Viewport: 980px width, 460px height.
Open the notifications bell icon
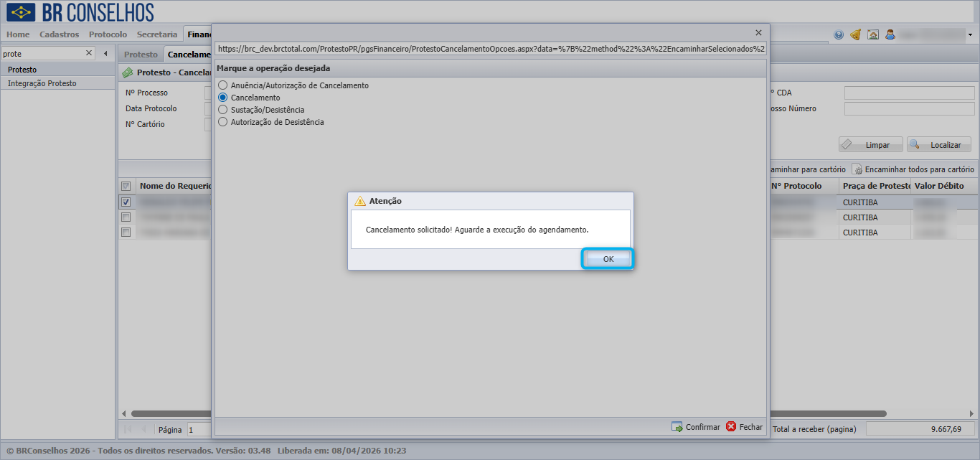tap(855, 34)
